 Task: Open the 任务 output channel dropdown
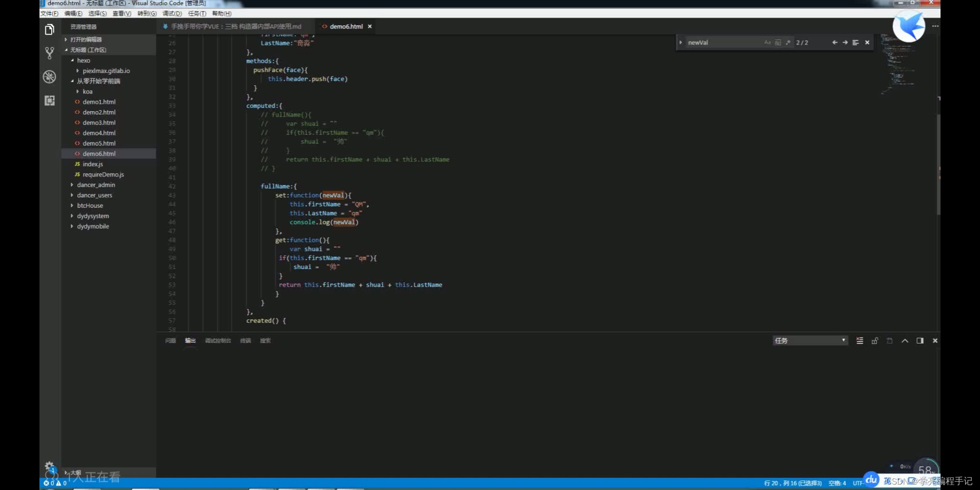(810, 340)
